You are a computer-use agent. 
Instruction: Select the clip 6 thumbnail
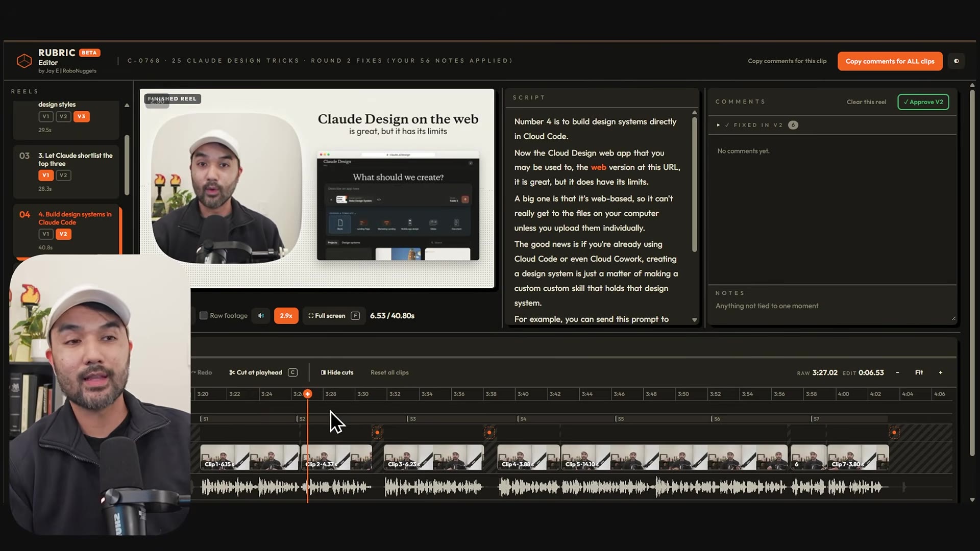pos(808,457)
